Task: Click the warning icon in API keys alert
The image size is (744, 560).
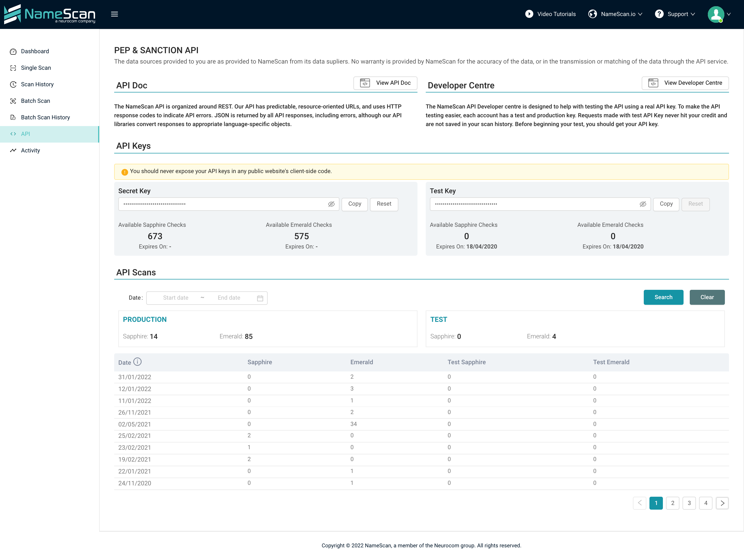Action: point(125,172)
